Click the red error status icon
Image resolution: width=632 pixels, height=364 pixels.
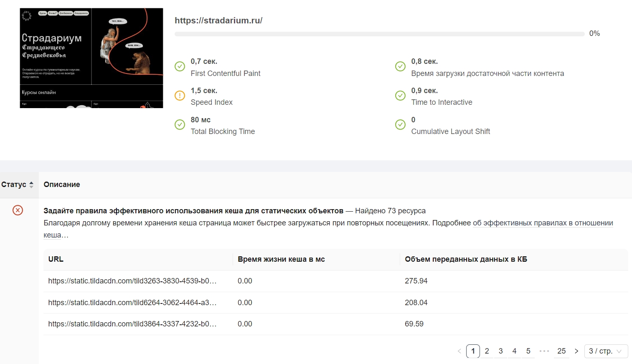coord(18,210)
